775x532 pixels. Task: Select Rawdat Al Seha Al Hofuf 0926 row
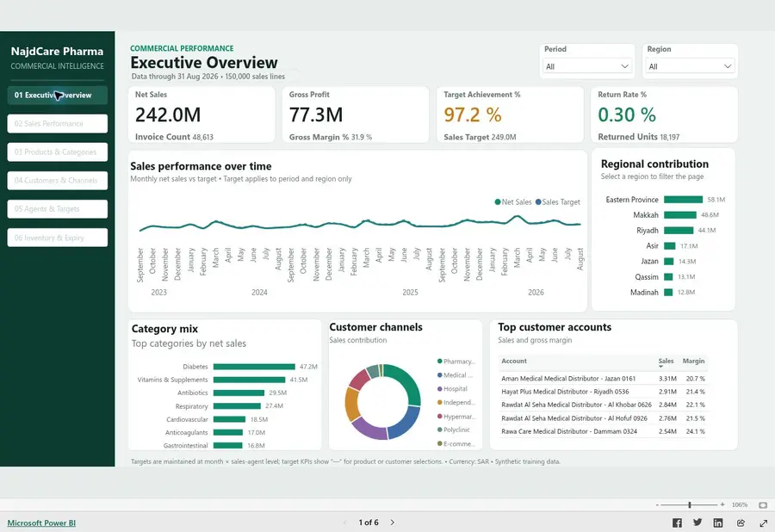coord(603,418)
